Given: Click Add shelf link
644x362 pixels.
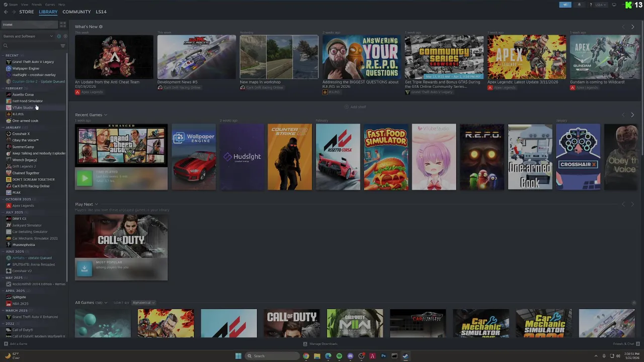Looking at the screenshot, I should (355, 107).
